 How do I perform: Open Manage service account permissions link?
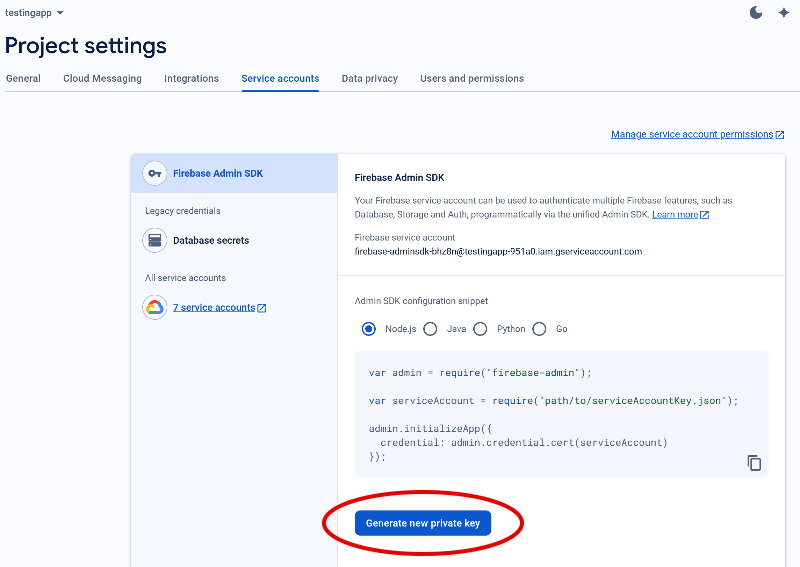[692, 134]
